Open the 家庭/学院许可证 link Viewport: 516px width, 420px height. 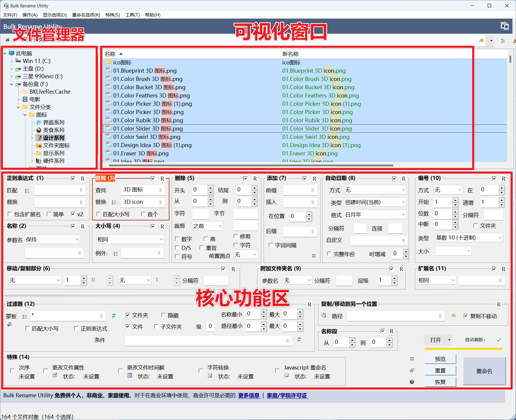[287, 395]
